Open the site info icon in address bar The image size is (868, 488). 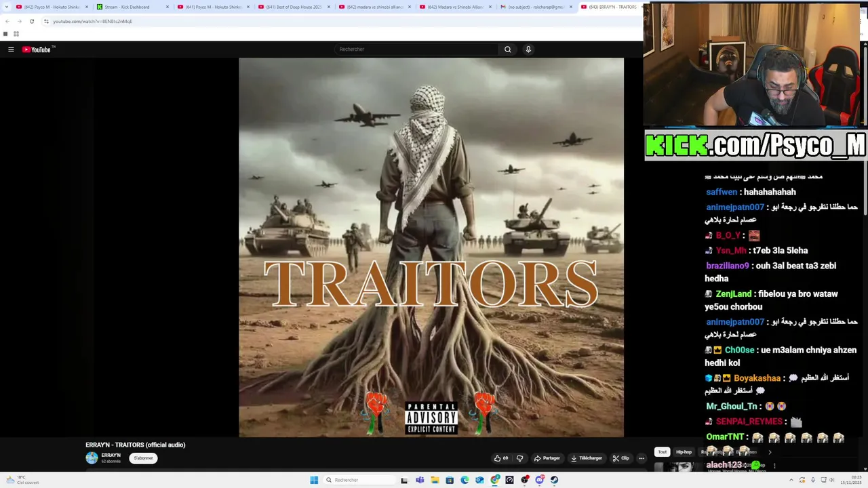click(46, 21)
